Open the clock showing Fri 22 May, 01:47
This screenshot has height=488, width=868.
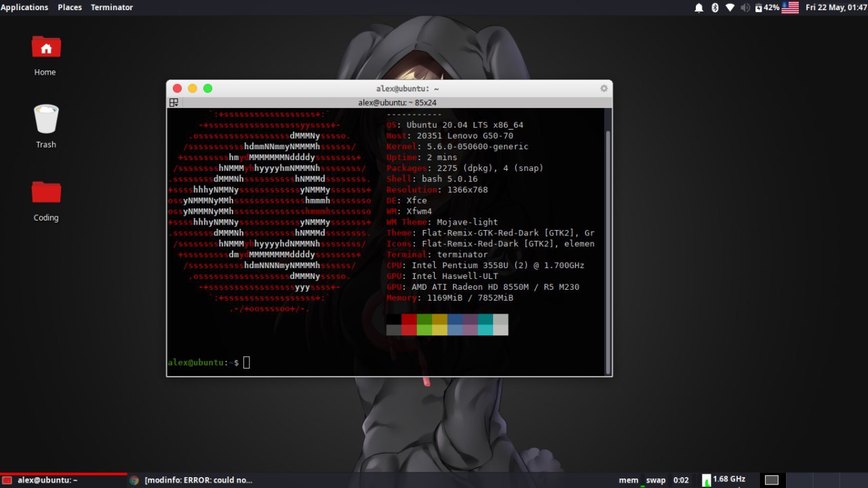[835, 7]
